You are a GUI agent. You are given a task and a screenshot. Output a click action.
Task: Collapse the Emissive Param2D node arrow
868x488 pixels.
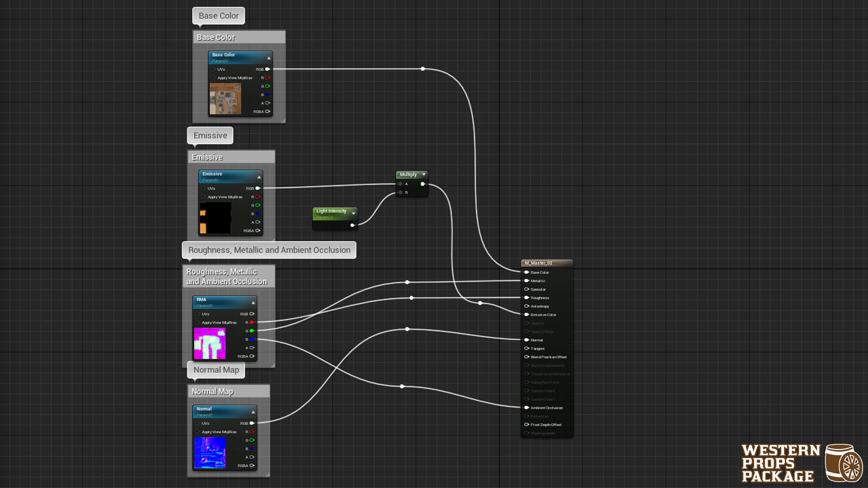pos(259,177)
